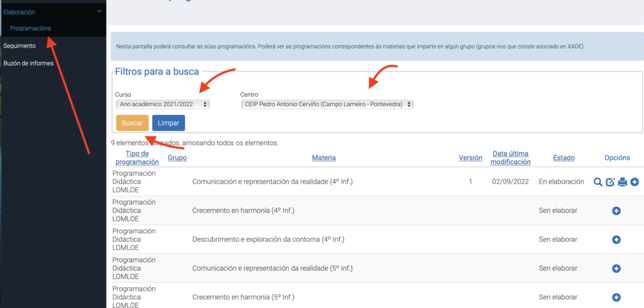Open Seguimento in the sidebar
Image resolution: width=644 pixels, height=308 pixels.
19,45
